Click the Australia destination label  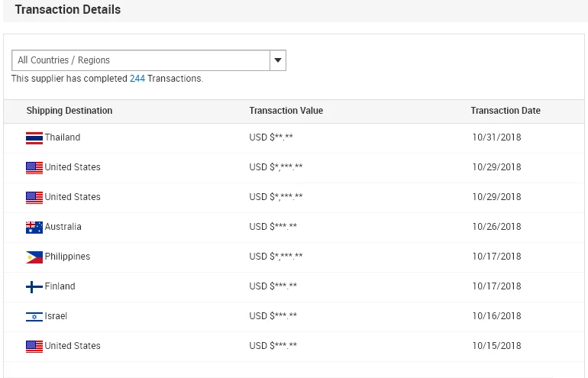(x=63, y=227)
